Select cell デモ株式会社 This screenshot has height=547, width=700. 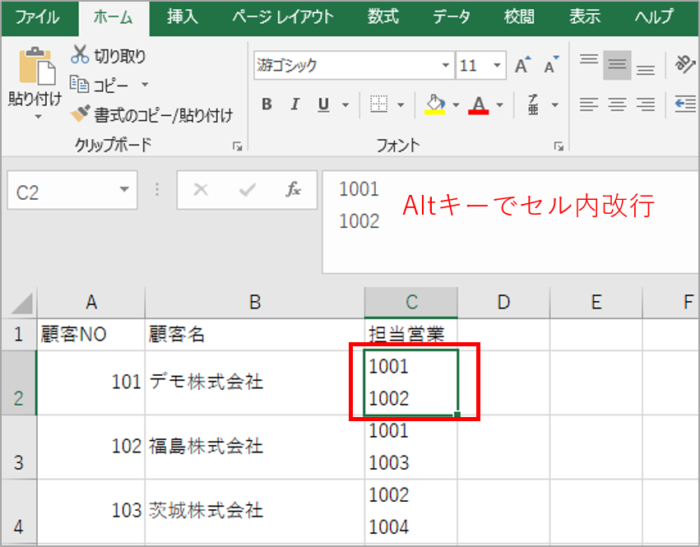click(255, 383)
